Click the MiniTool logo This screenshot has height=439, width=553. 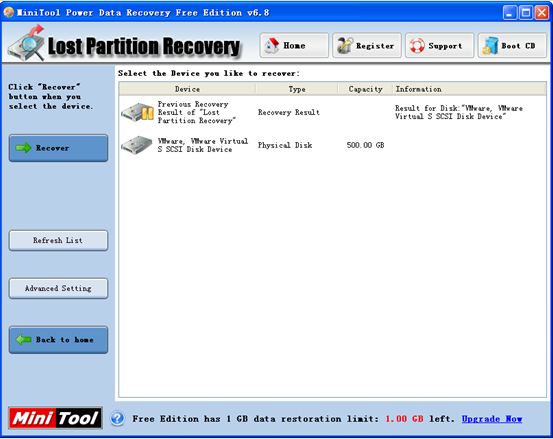click(x=55, y=418)
